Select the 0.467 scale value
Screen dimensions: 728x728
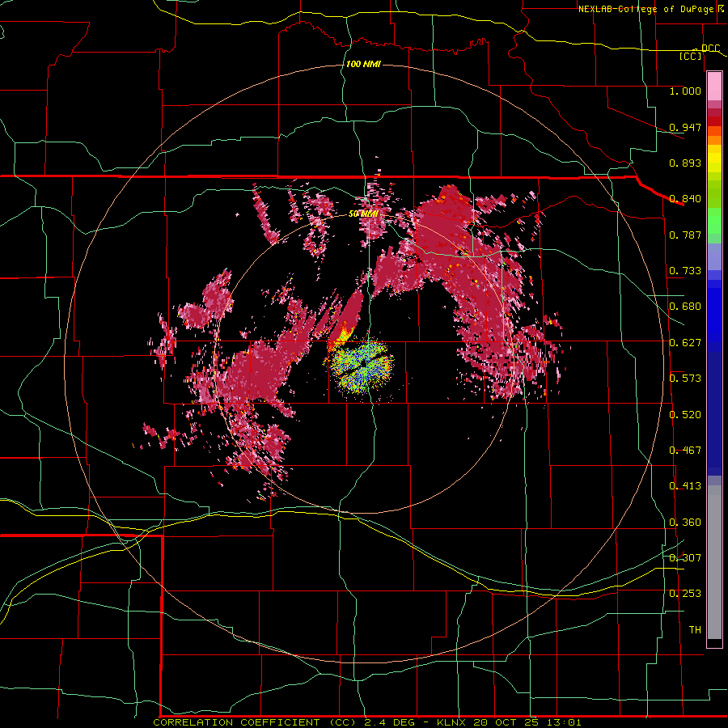(x=685, y=451)
